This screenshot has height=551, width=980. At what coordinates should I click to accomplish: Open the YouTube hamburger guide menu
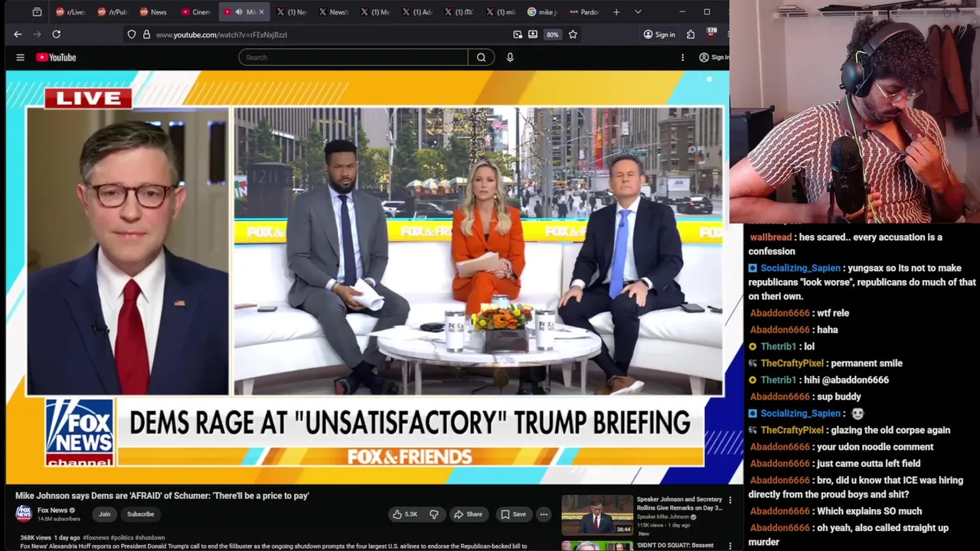tap(21, 57)
